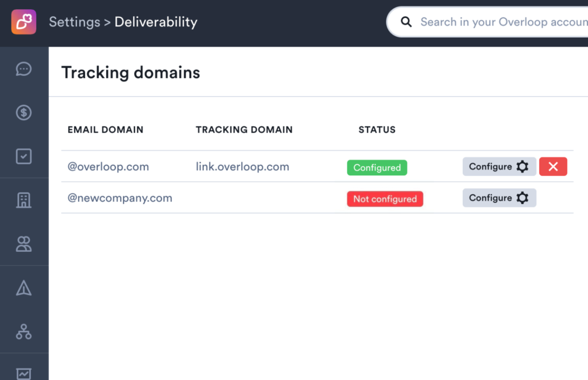The width and height of the screenshot is (588, 380).
Task: Select the @overloop.com email domain cell
Action: point(108,167)
